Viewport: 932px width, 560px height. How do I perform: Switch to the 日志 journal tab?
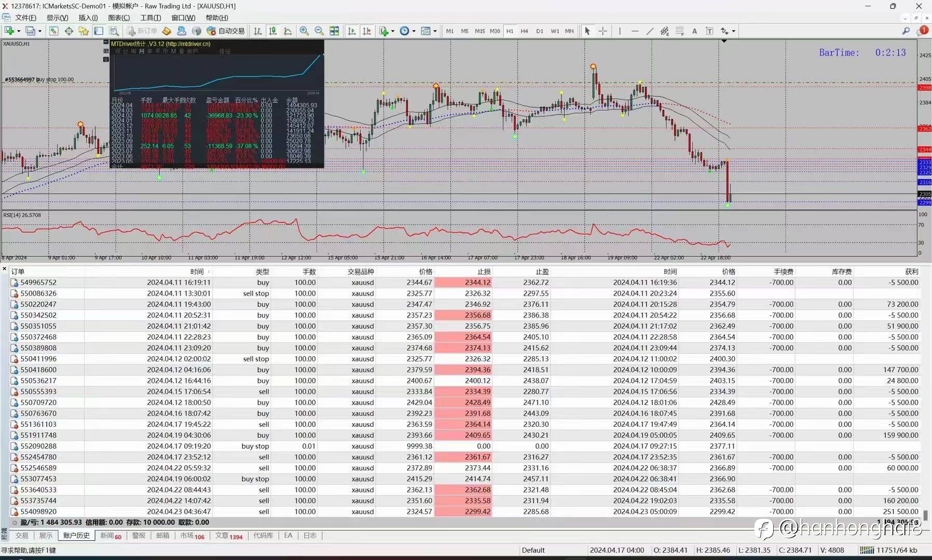[310, 536]
